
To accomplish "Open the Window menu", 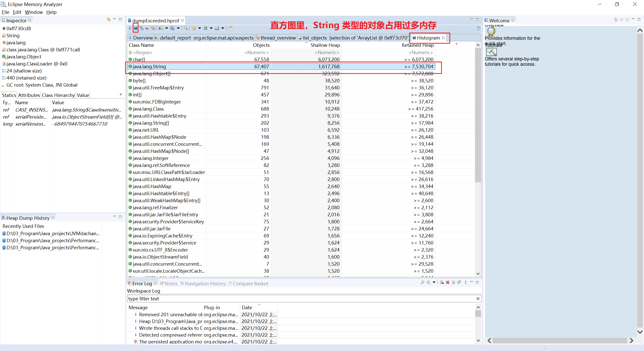I will pyautogui.click(x=34, y=12).
